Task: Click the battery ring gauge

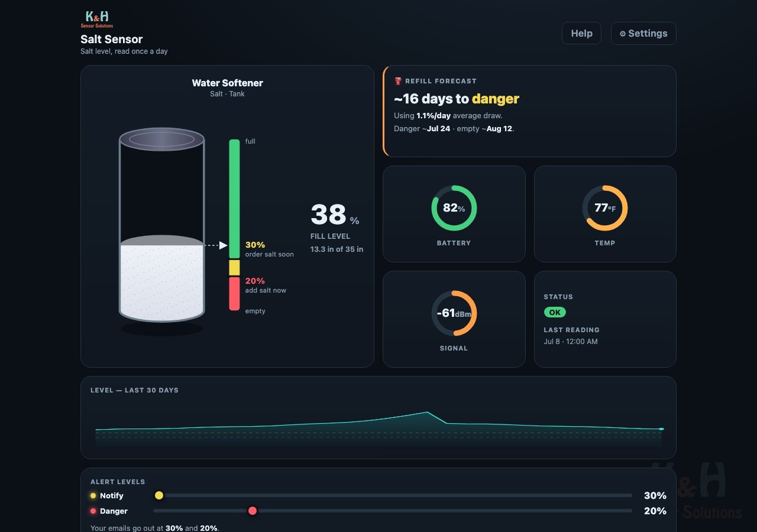Action: coord(454,208)
